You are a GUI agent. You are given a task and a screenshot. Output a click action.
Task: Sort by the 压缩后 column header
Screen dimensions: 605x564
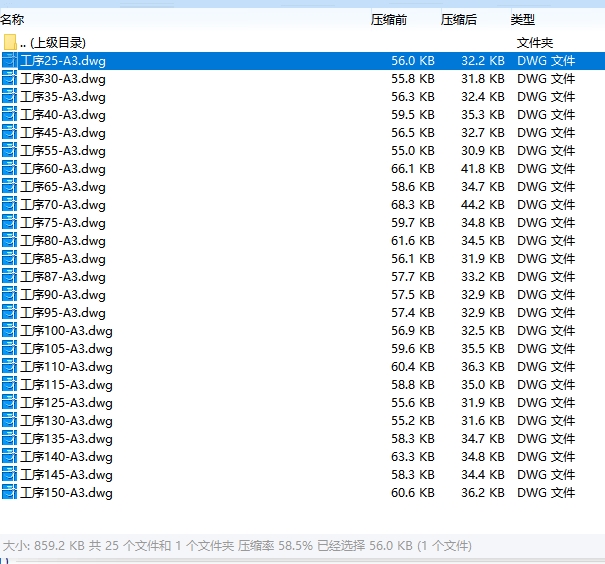(x=459, y=19)
